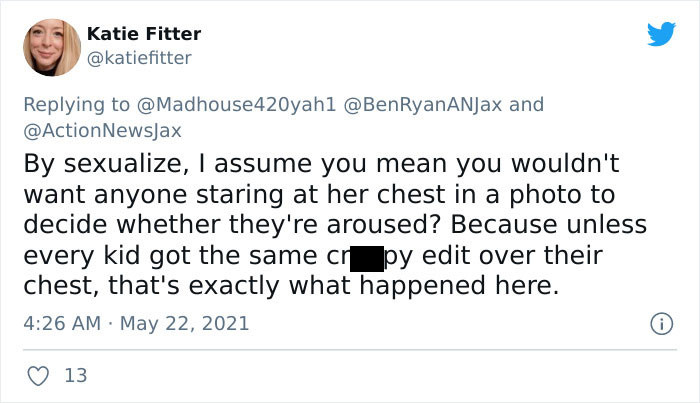Open the tweet info icon

(x=659, y=324)
